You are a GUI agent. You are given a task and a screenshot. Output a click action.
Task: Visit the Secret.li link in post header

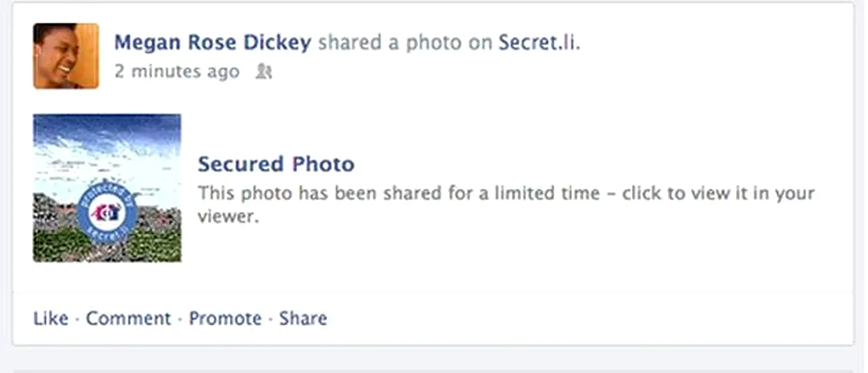(x=537, y=43)
